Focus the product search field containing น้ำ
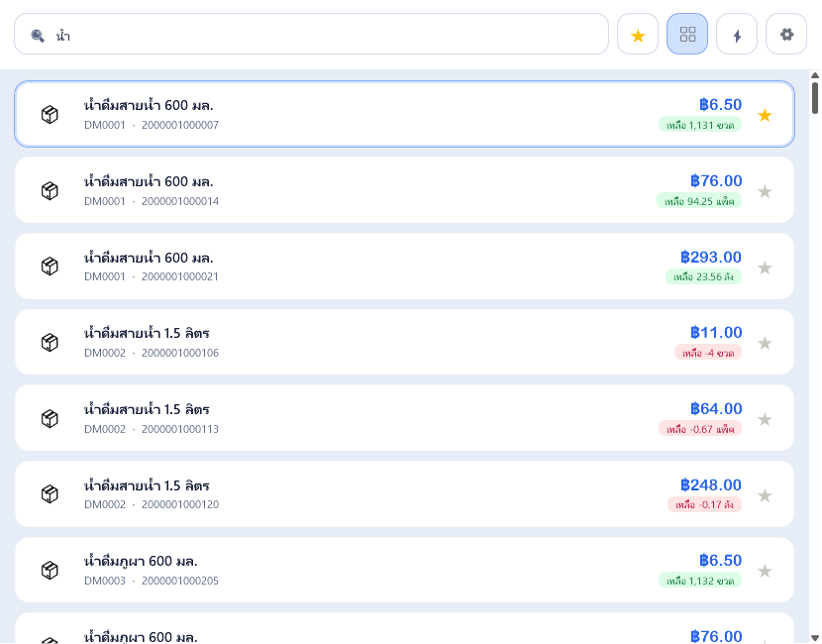This screenshot has width=822, height=644. click(311, 34)
